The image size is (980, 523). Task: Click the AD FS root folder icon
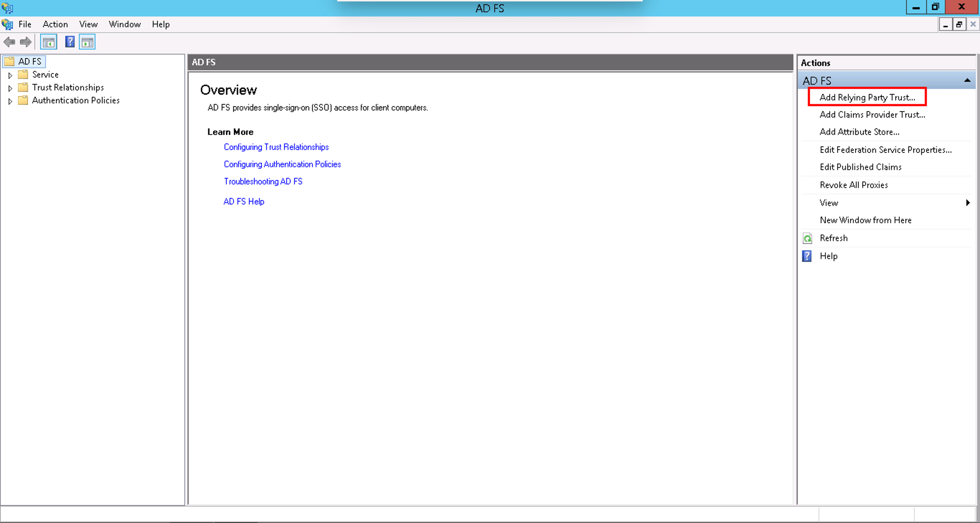tap(9, 61)
